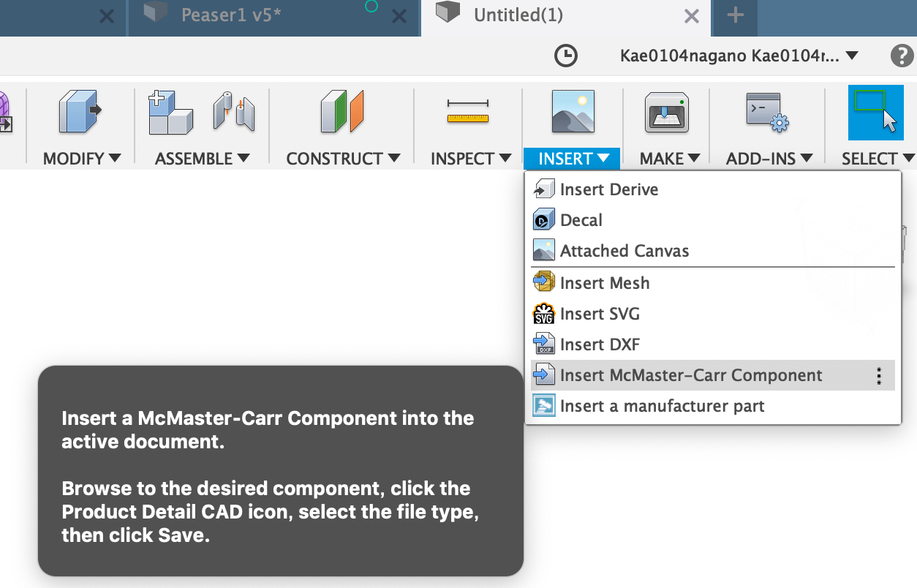Expand the MODIFY dropdown

(82, 159)
